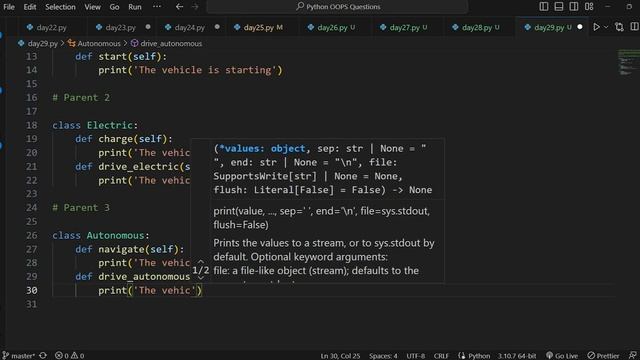The height and width of the screenshot is (360, 640).
Task: Select the 3.10.7 64-bit interpreter
Action: tap(516, 356)
